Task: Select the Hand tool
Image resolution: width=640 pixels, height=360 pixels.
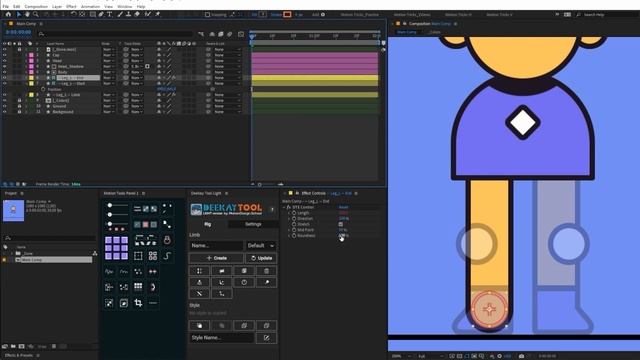Action: (x=27, y=14)
